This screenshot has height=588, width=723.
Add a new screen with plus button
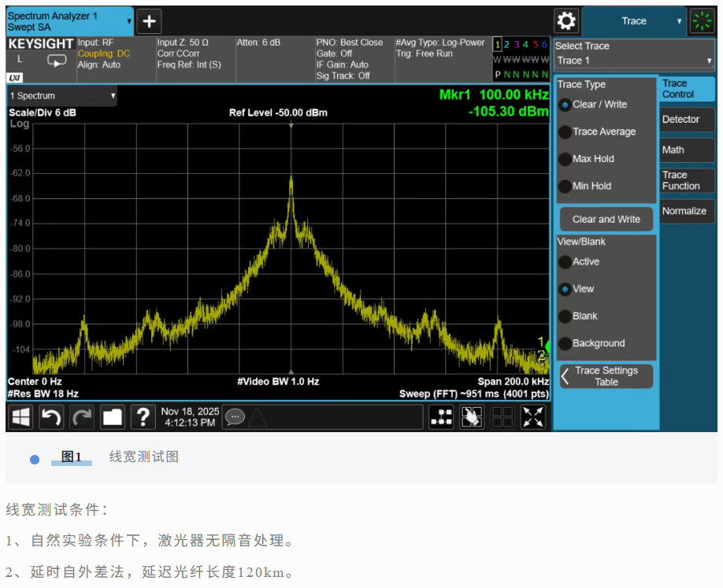pyautogui.click(x=149, y=21)
